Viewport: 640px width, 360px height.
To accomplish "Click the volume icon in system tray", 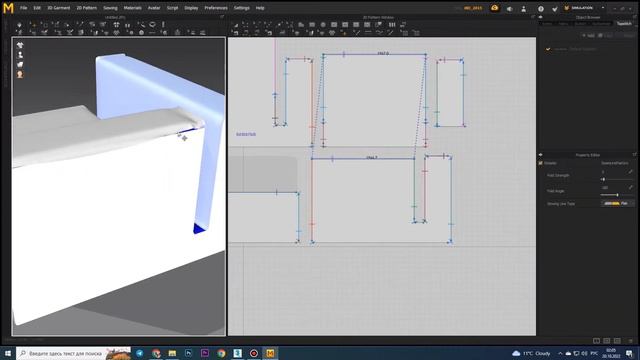I will click(584, 353).
